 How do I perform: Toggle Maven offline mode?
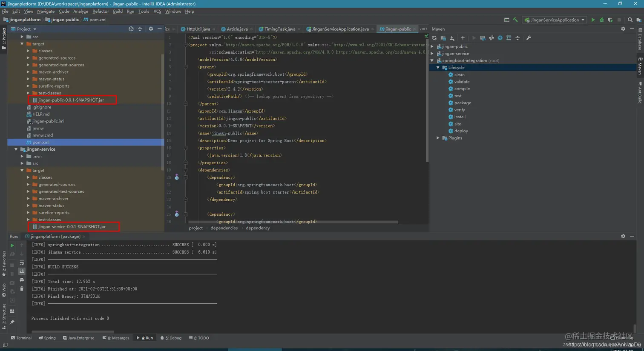tap(491, 38)
